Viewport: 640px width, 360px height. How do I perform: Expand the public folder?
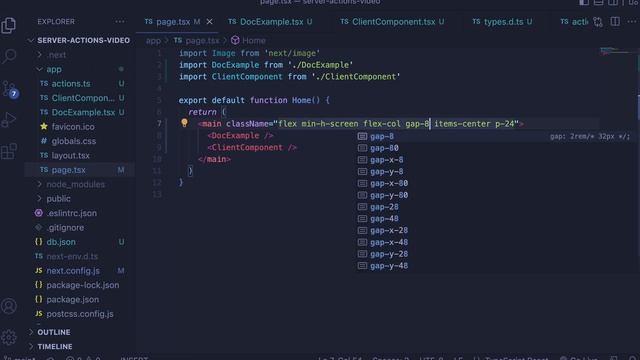pyautogui.click(x=80, y=199)
